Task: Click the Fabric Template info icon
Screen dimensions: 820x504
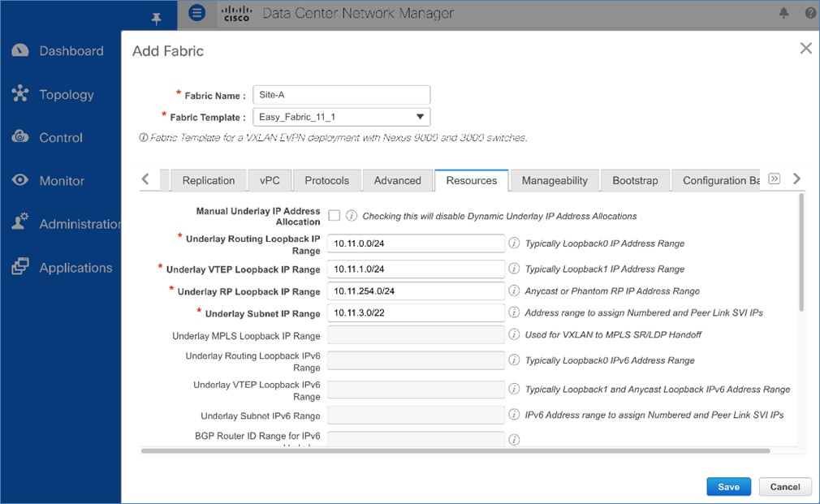Action: tap(143, 137)
